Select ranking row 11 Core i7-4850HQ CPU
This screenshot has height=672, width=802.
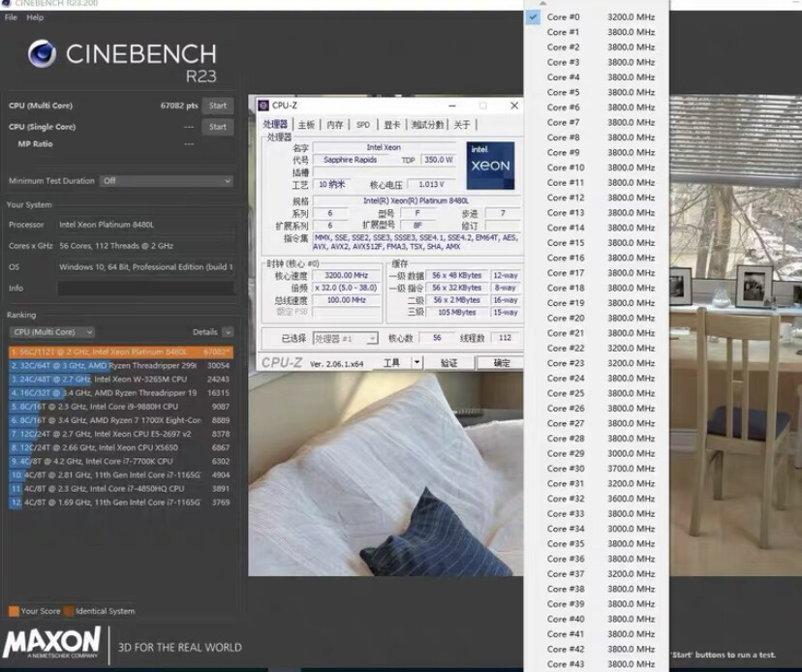121,489
